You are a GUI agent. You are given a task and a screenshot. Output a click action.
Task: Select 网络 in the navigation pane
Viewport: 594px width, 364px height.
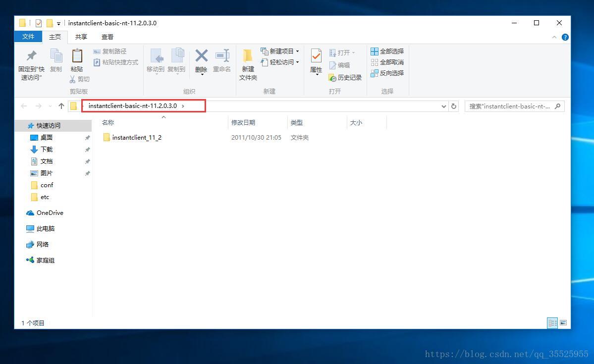[x=38, y=245]
